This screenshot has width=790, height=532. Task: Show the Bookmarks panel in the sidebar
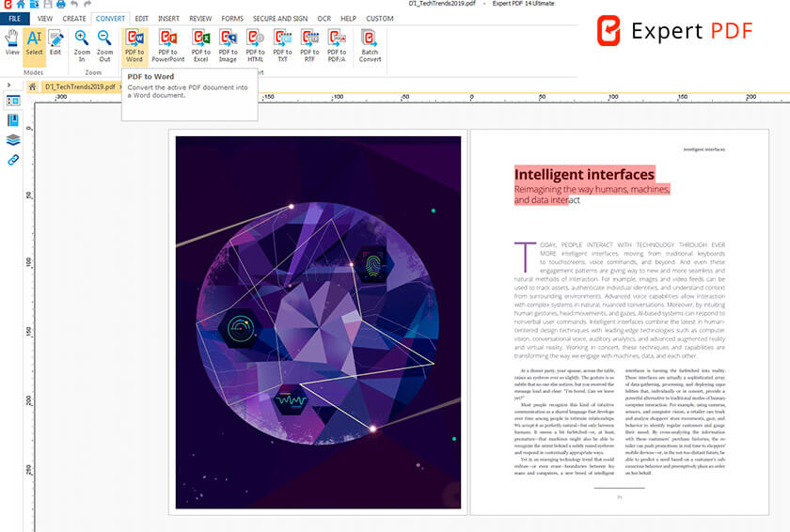[x=13, y=120]
